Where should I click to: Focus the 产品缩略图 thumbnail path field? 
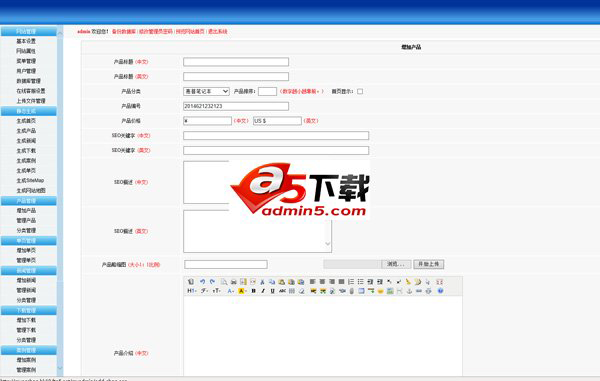[x=226, y=264]
